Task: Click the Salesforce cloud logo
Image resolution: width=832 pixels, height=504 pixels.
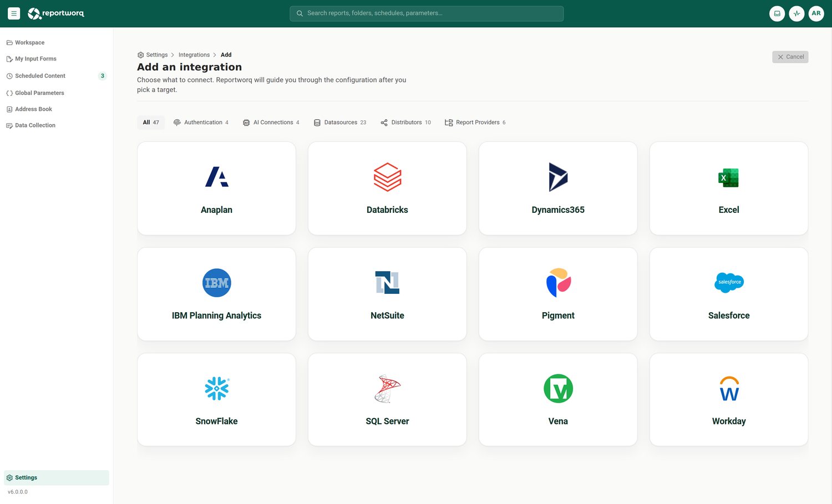Action: [729, 283]
